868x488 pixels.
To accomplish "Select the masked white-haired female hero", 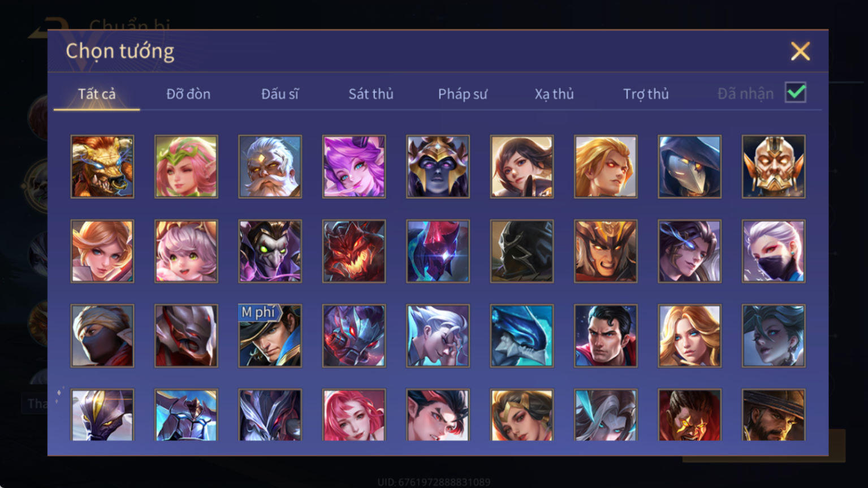I will 774,251.
